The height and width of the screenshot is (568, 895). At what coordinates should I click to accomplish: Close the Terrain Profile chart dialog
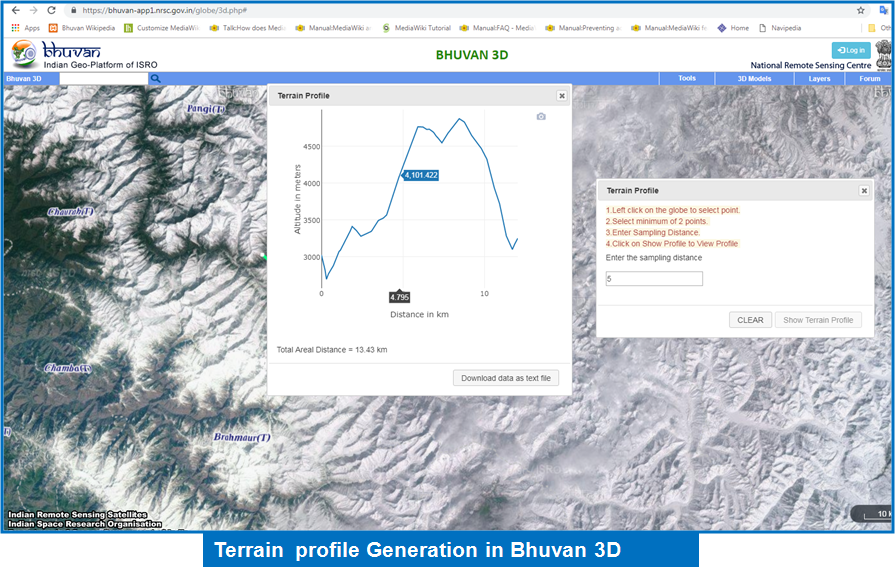(562, 96)
